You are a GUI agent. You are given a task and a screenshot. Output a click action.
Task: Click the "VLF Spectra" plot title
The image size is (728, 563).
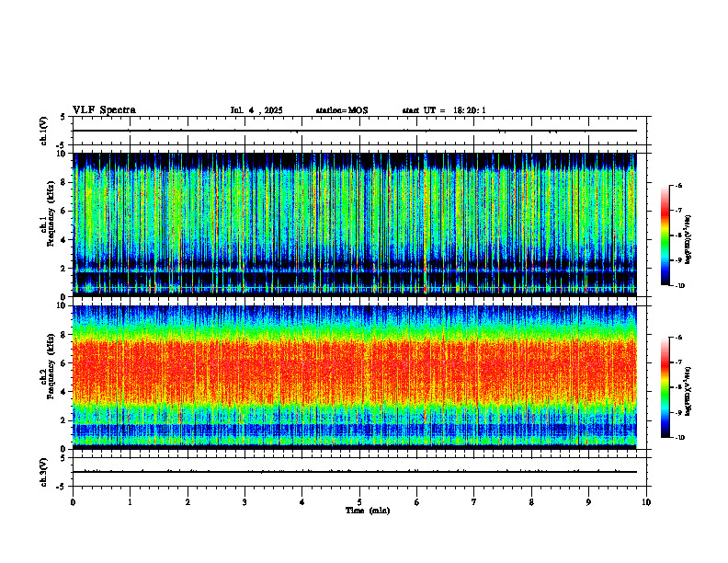point(104,110)
